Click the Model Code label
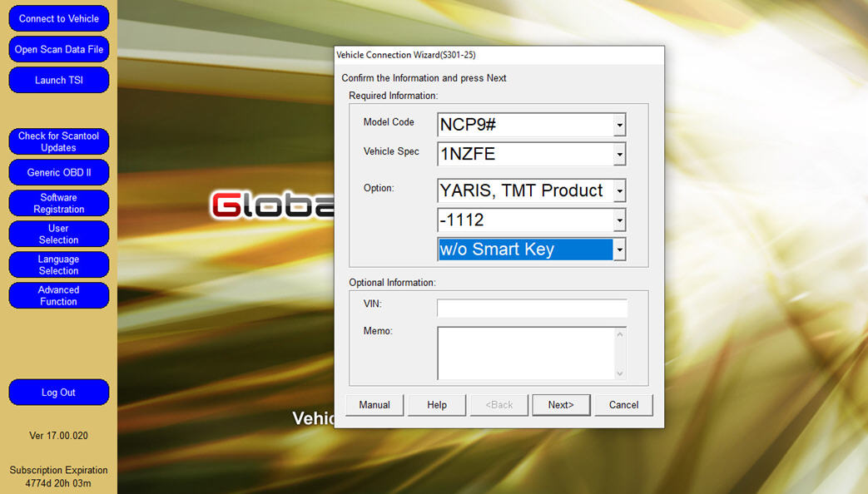This screenshot has width=868, height=494. pos(389,122)
